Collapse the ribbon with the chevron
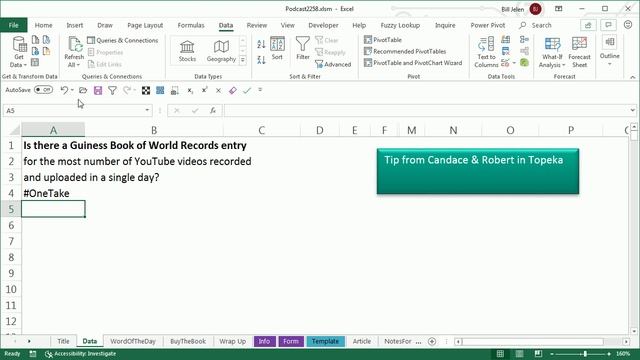Viewport: 640px width, 360px height. tap(632, 77)
